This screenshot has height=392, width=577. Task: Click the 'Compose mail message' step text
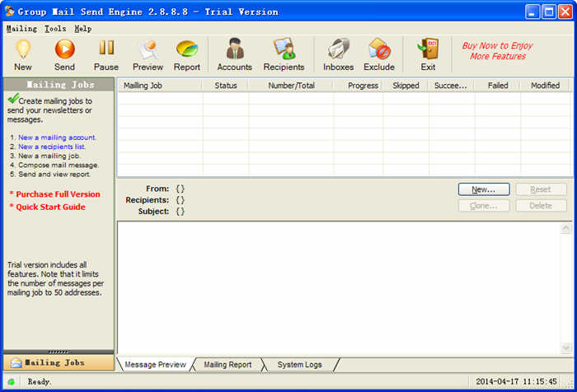[59, 165]
